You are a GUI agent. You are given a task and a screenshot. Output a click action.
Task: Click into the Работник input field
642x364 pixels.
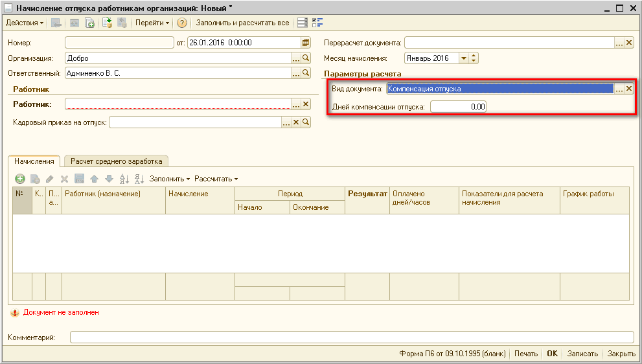tap(178, 104)
